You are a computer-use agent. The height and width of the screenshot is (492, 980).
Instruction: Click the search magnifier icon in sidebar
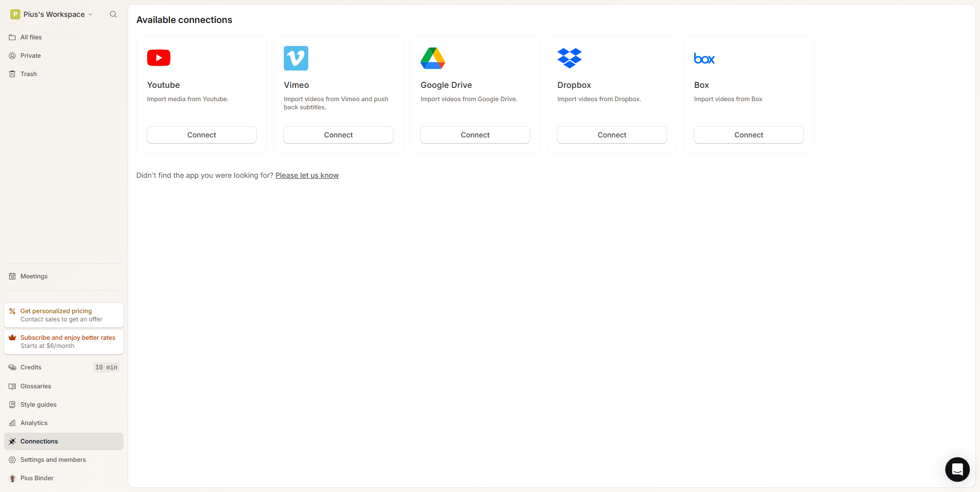[113, 14]
